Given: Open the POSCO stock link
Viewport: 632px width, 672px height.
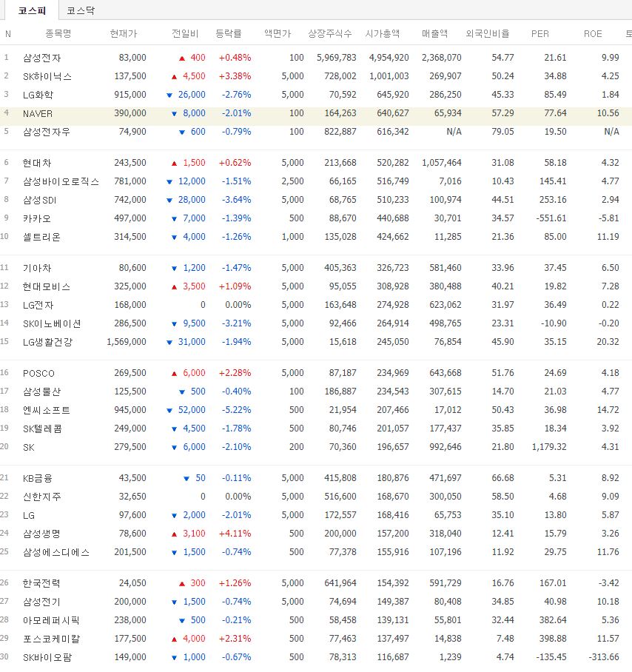Looking at the screenshot, I should tap(38, 373).
